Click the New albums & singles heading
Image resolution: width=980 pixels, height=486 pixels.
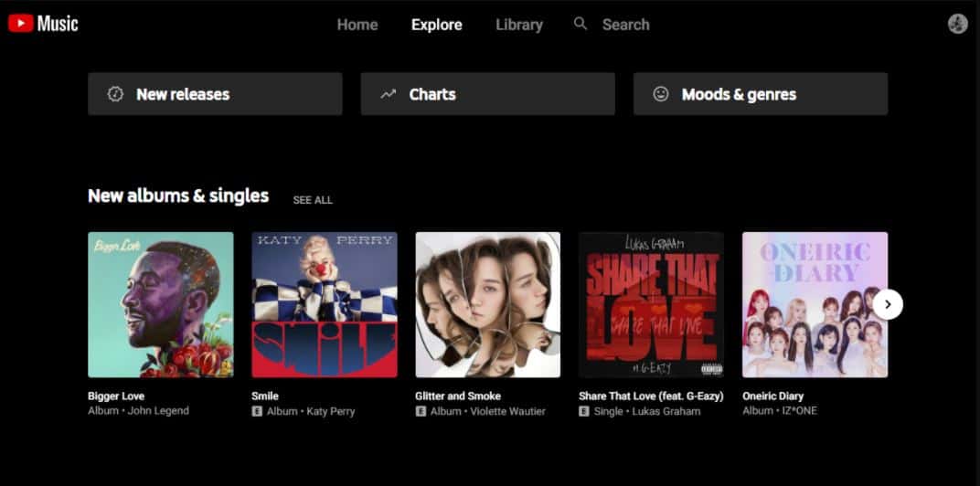click(x=178, y=196)
